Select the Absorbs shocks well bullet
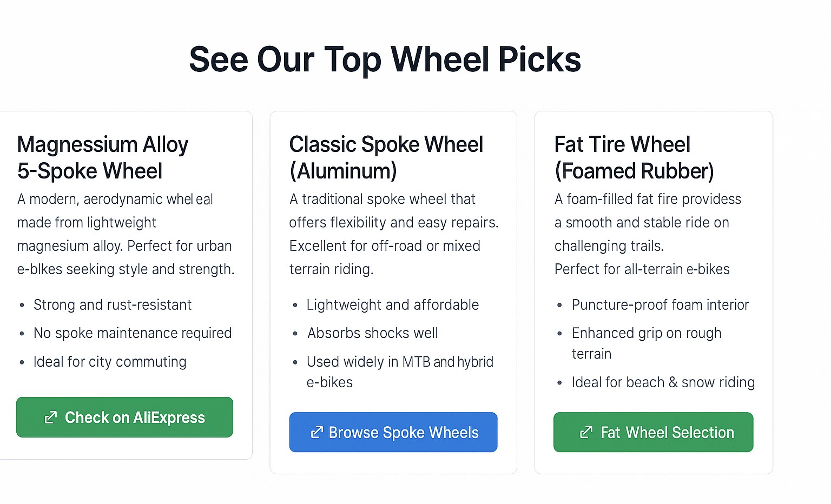This screenshot has width=831, height=504. [372, 333]
